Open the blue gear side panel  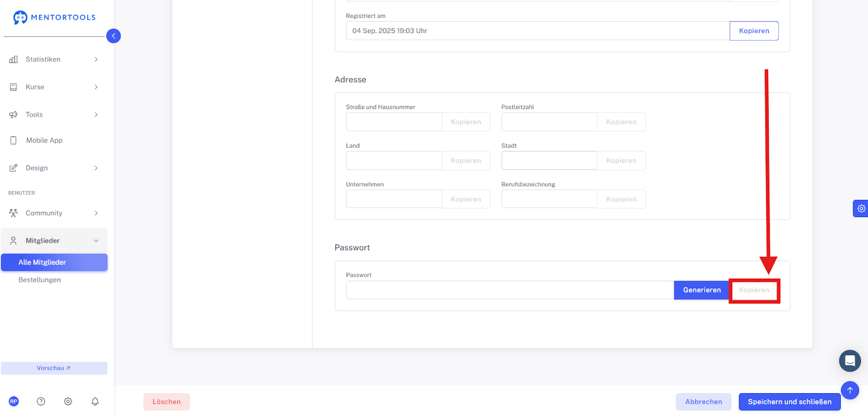[861, 208]
